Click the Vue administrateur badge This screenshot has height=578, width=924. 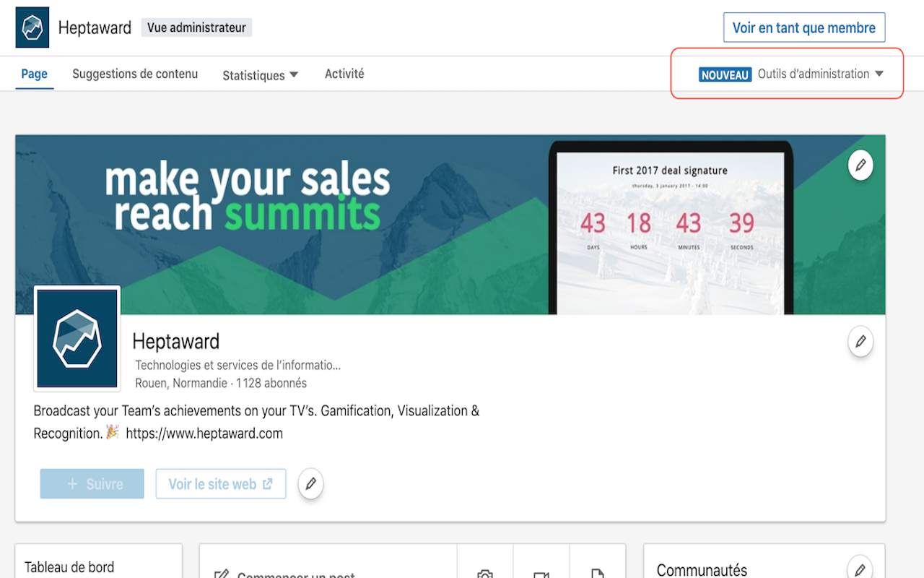[196, 27]
